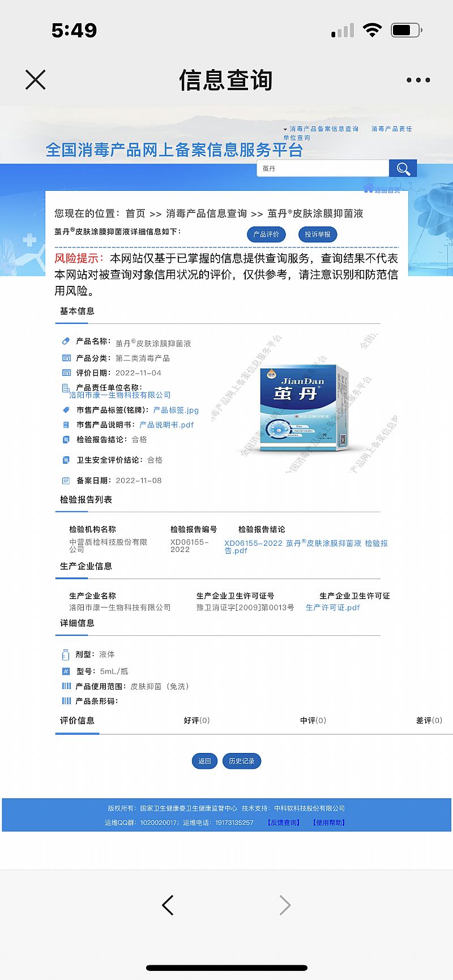Image resolution: width=453 pixels, height=980 pixels.
Task: Focus the search field containing 茧丹
Action: tap(323, 169)
